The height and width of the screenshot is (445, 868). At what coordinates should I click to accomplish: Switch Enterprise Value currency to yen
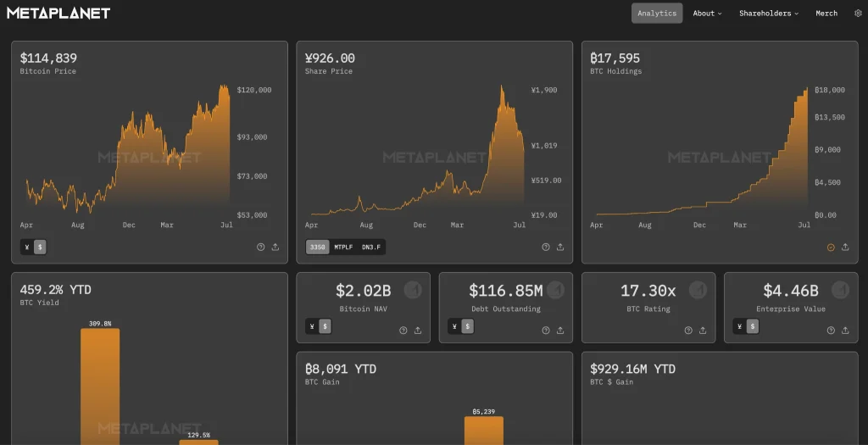pyautogui.click(x=740, y=327)
